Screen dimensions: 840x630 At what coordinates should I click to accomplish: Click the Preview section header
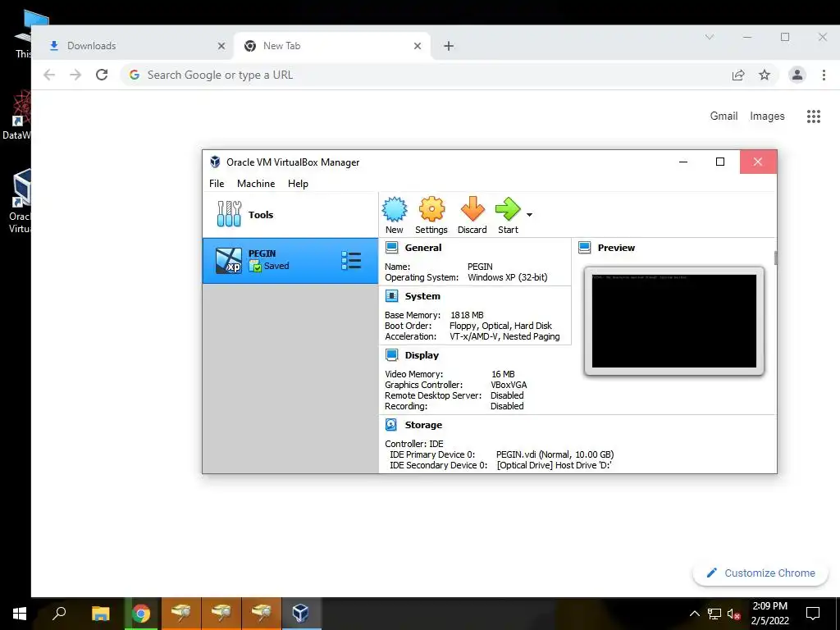pos(616,248)
